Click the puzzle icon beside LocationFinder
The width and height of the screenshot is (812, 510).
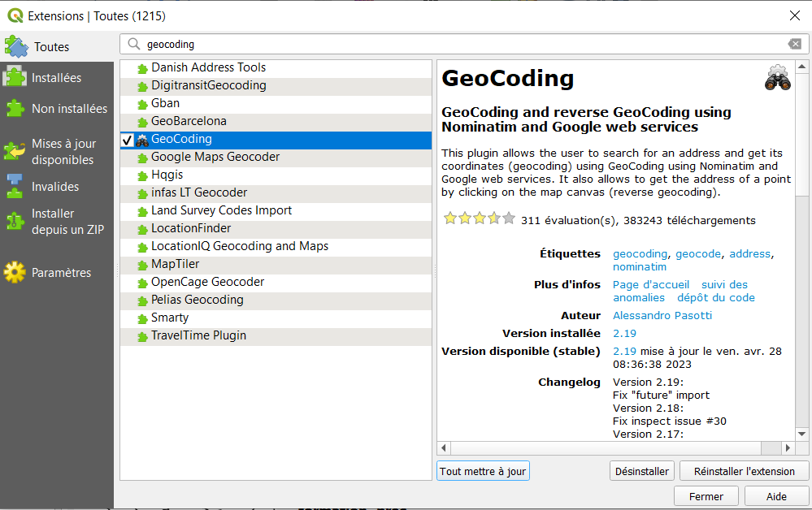(x=142, y=230)
